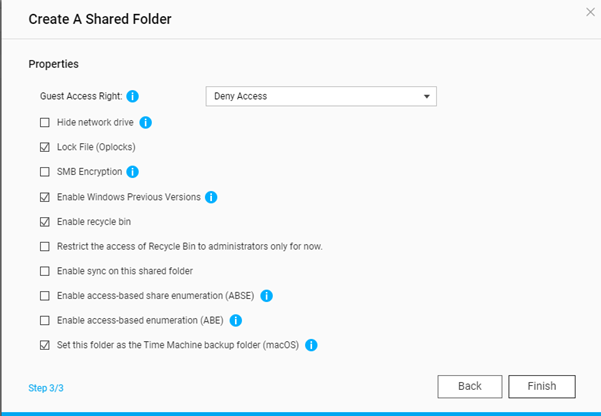Click info icon for access-based share enumeration (ABSE)

tap(267, 296)
